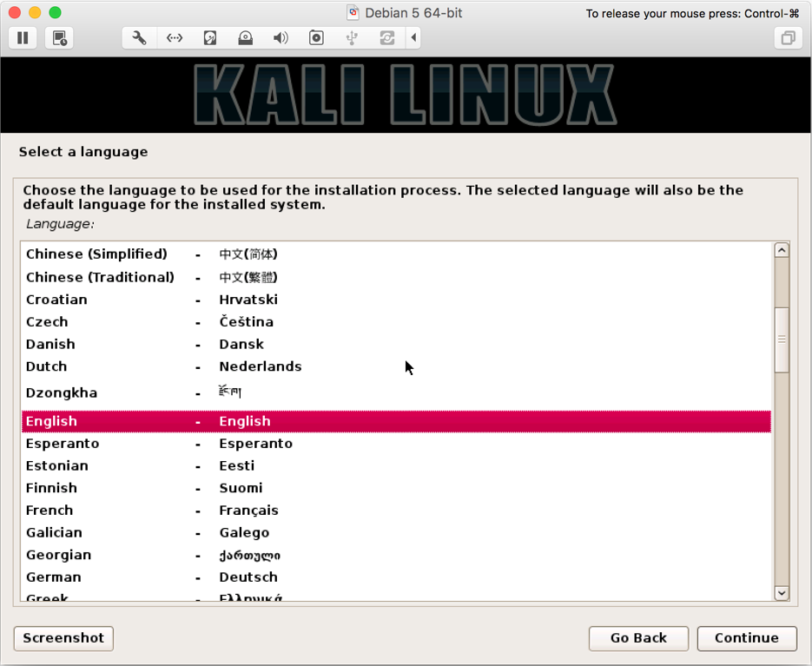Image resolution: width=812 pixels, height=666 pixels.
Task: Pause the virtual machine
Action: pyautogui.click(x=23, y=38)
